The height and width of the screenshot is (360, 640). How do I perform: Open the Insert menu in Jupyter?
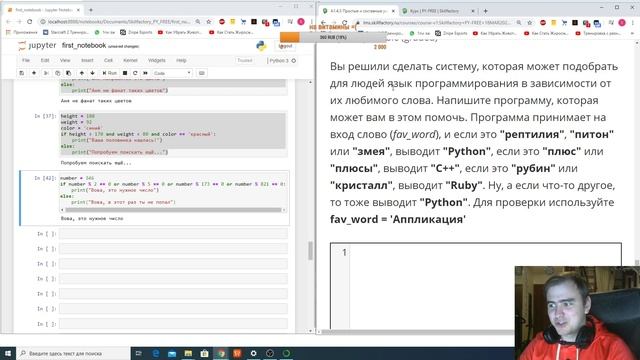87,60
